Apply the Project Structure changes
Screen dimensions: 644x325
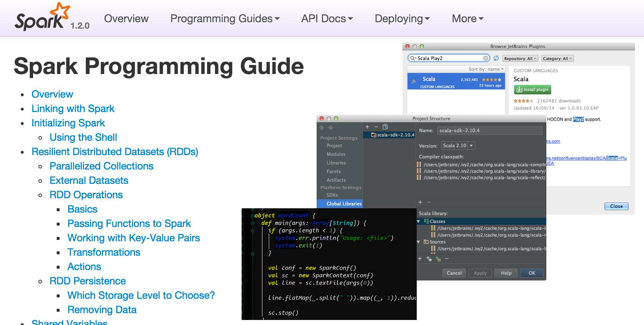click(480, 273)
